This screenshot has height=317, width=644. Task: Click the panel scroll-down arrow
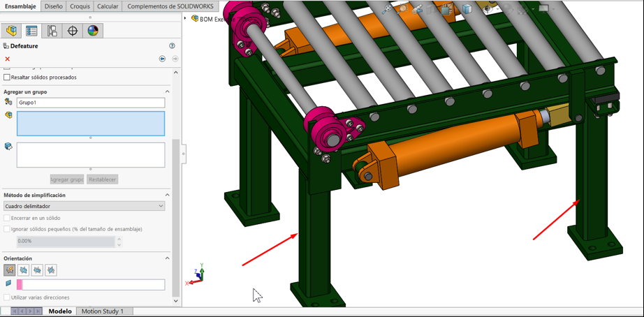176,301
